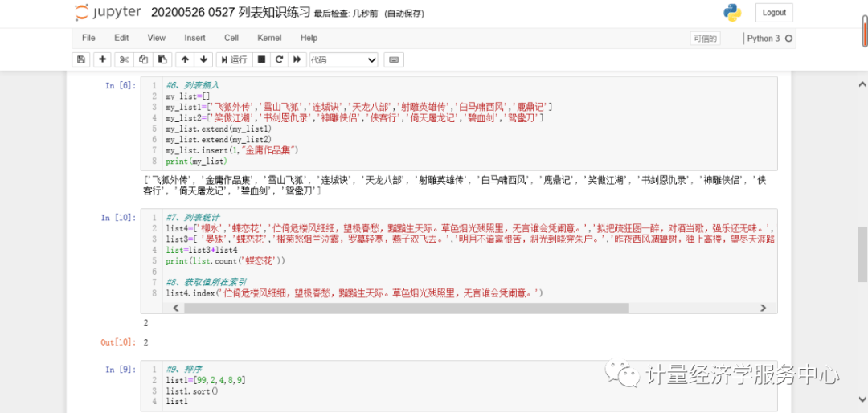The width and height of the screenshot is (868, 413).
Task: Open the Cell menu
Action: point(231,39)
